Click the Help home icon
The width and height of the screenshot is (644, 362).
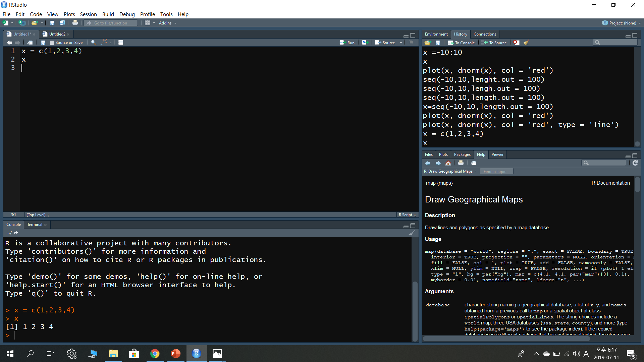point(448,163)
